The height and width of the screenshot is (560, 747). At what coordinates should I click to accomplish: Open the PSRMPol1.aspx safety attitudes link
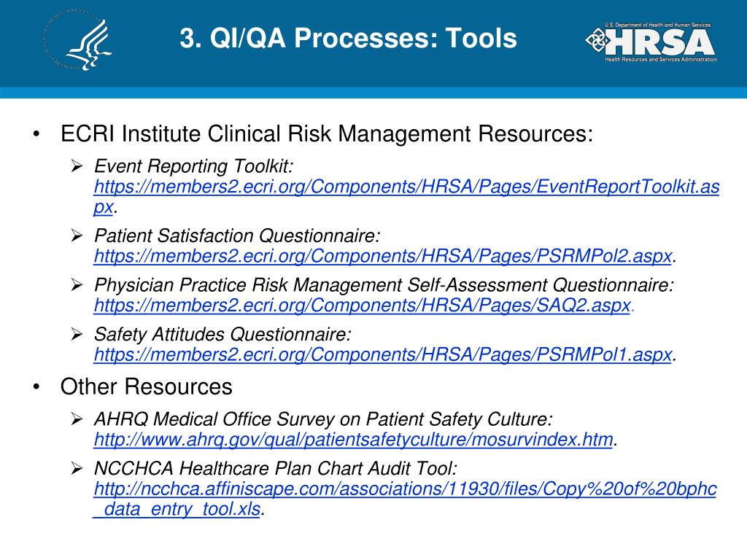click(x=383, y=354)
